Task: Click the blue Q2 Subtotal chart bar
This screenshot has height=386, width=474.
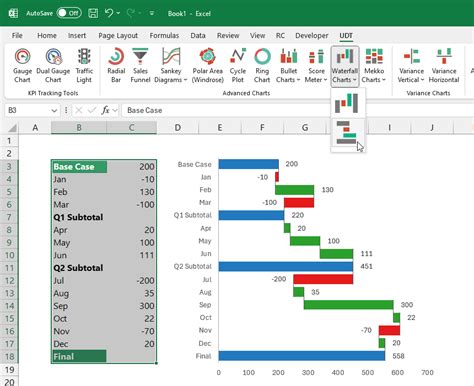Action: point(286,266)
